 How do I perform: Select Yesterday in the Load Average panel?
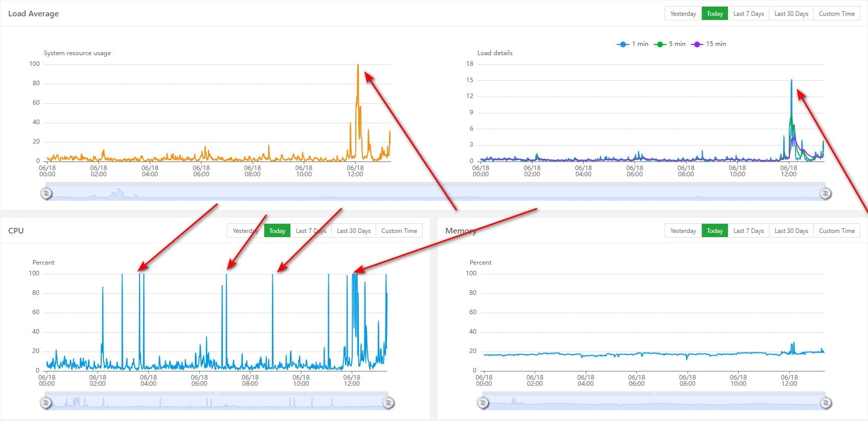pyautogui.click(x=683, y=14)
